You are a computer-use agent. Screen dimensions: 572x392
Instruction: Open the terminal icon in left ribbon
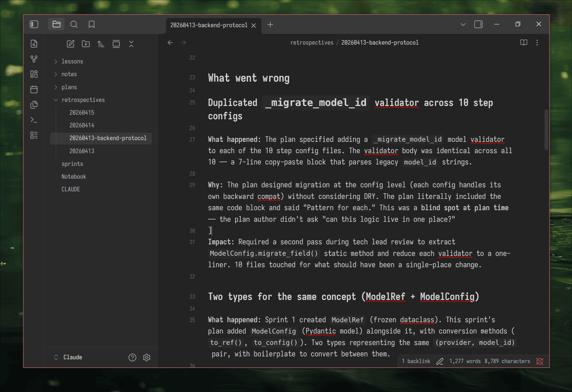[x=34, y=120]
